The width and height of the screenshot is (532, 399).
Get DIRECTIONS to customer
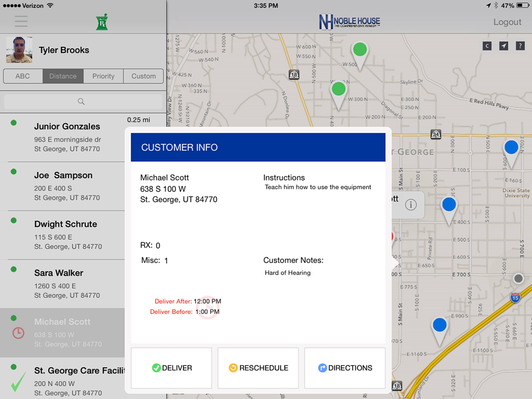point(345,368)
